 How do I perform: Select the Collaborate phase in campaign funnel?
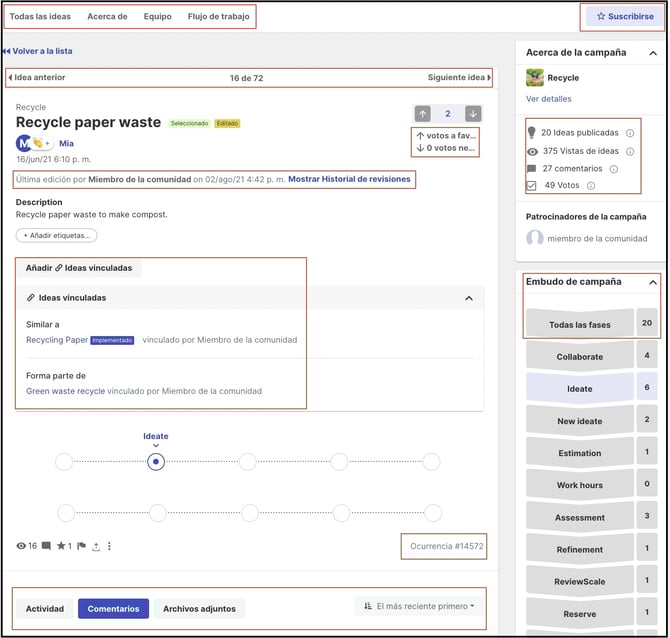pos(580,356)
